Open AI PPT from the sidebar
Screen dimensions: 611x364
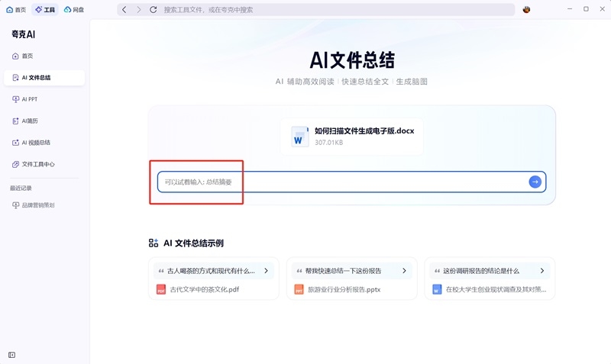click(x=44, y=99)
